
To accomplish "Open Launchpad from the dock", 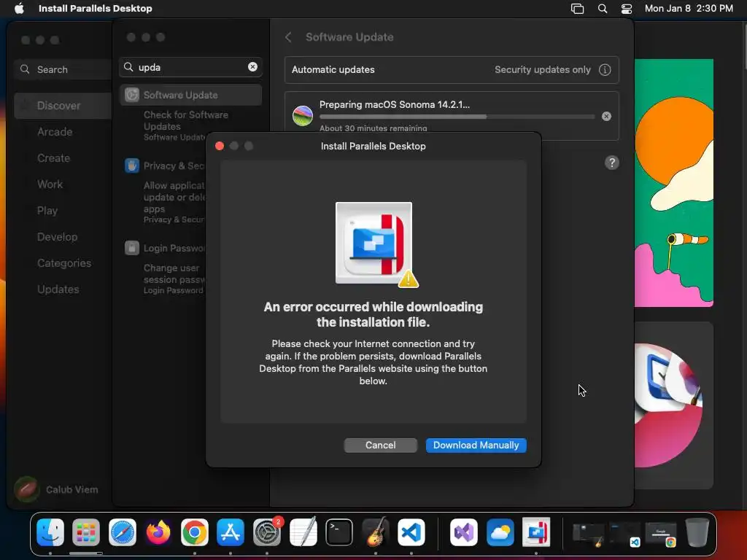I will pyautogui.click(x=86, y=532).
